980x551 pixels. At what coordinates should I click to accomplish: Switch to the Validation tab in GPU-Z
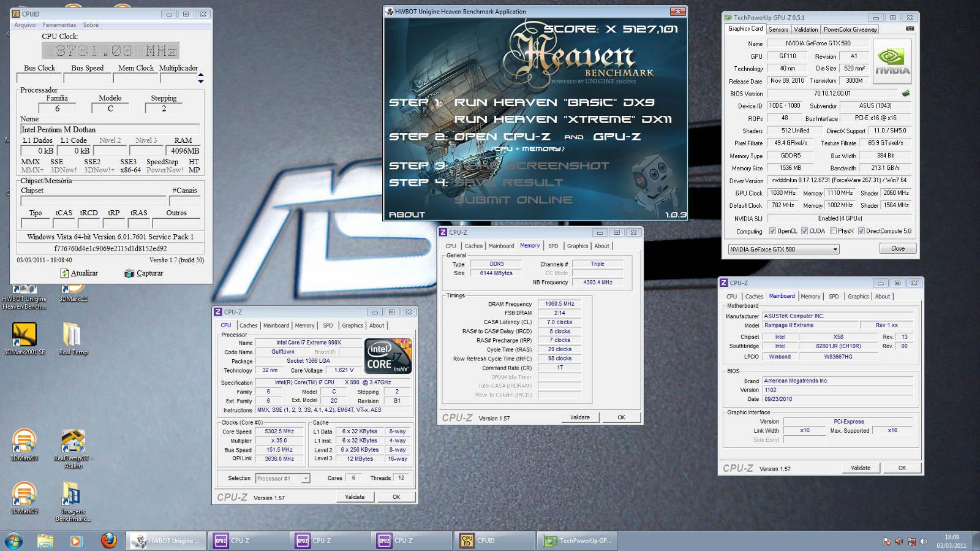click(805, 29)
